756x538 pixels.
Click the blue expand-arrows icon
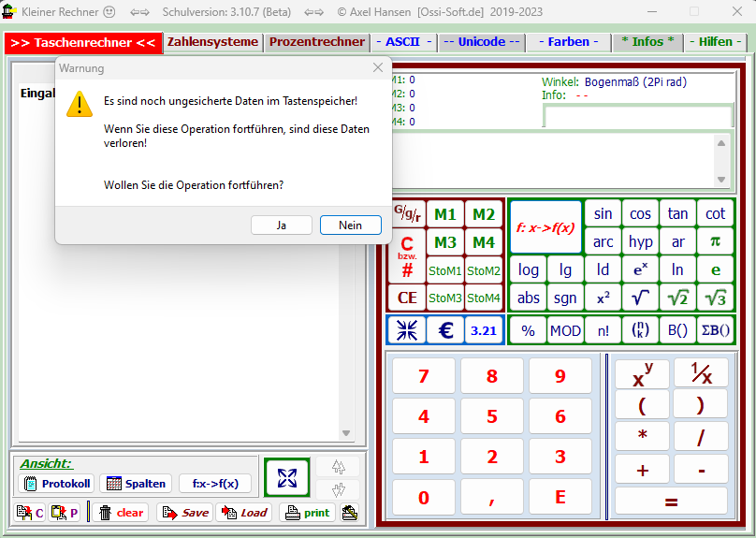point(286,477)
